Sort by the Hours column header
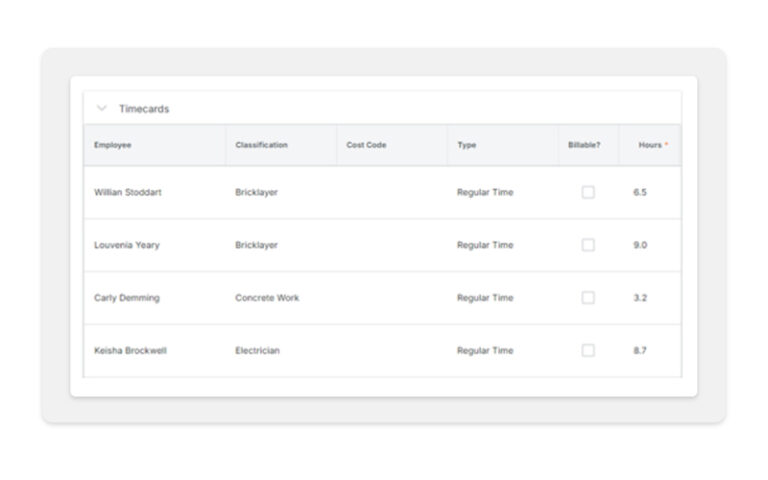Screen dimensions: 768x480 click(650, 145)
